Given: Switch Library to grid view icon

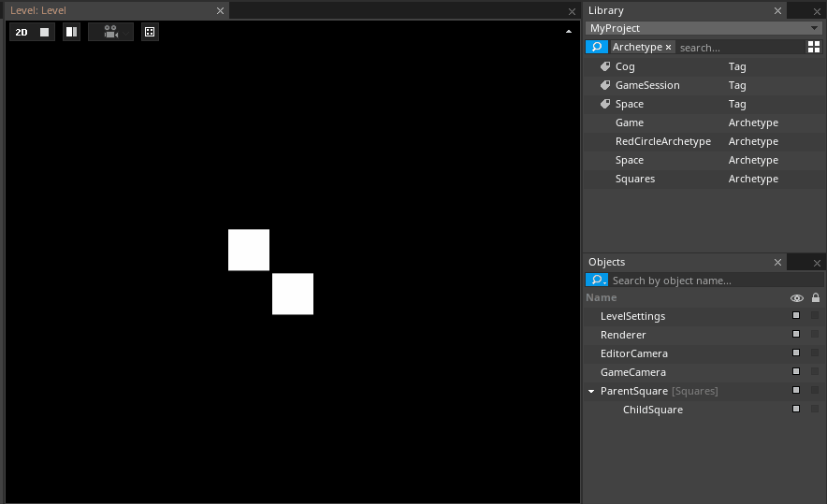Looking at the screenshot, I should [x=813, y=47].
